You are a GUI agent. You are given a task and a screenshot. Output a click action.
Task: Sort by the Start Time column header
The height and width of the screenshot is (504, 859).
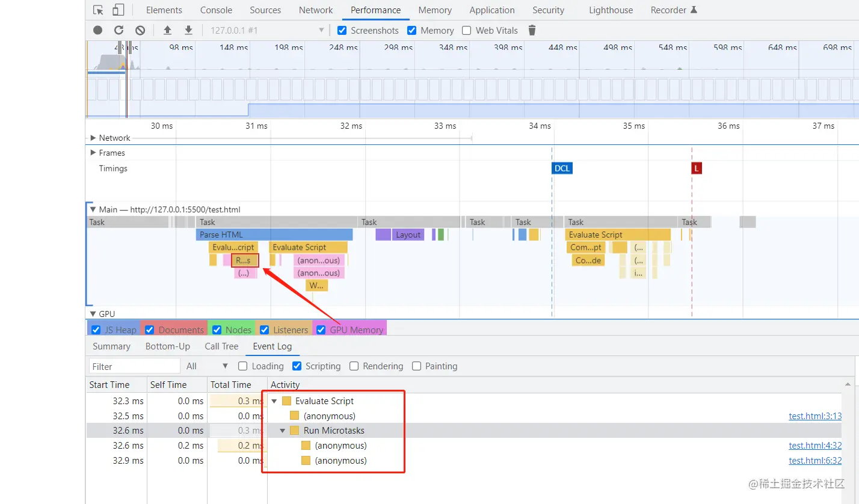(116, 385)
